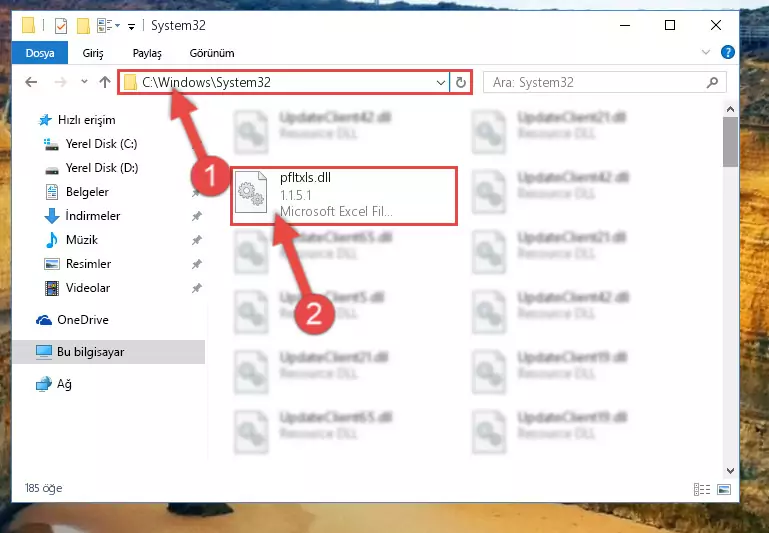Click the Müzik music note icon
Viewport: 769px width, 533px height.
click(x=51, y=240)
